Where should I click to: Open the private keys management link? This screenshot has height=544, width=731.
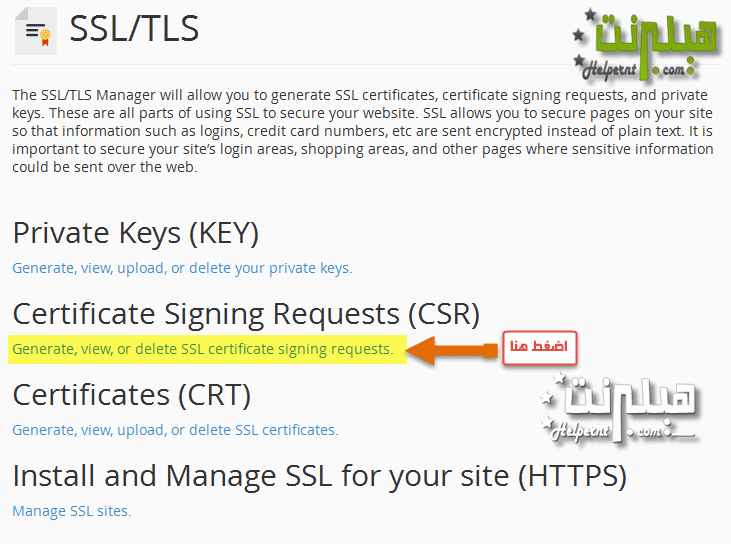pyautogui.click(x=182, y=268)
